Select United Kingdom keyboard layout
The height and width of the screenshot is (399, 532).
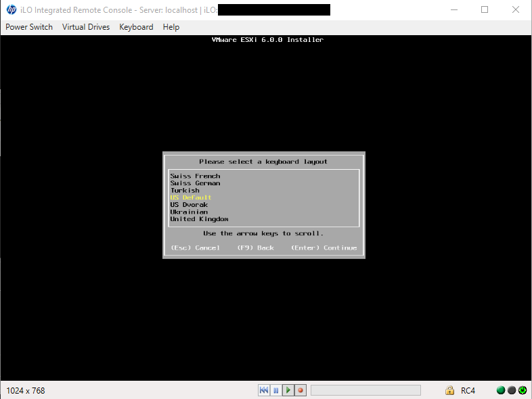click(x=199, y=219)
